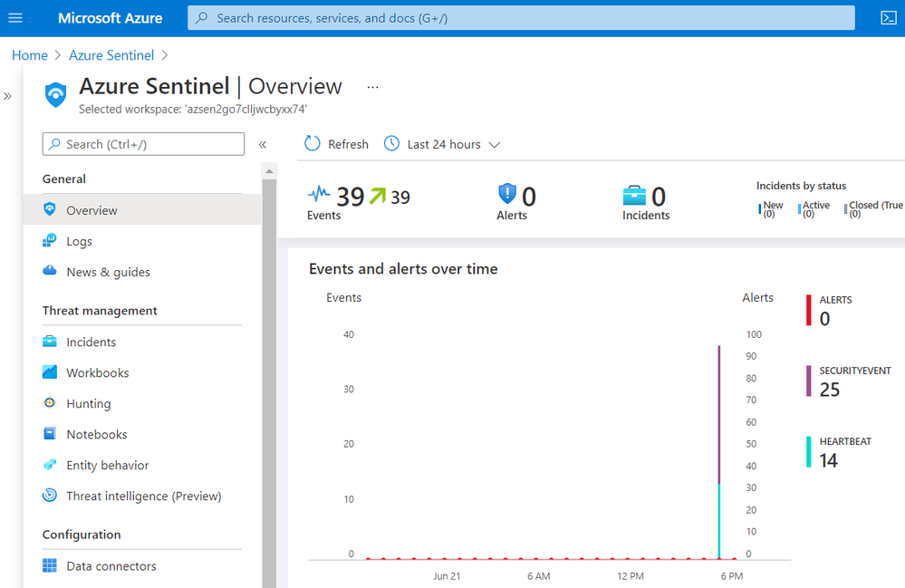Click the Events and alerts over time heading

point(403,269)
